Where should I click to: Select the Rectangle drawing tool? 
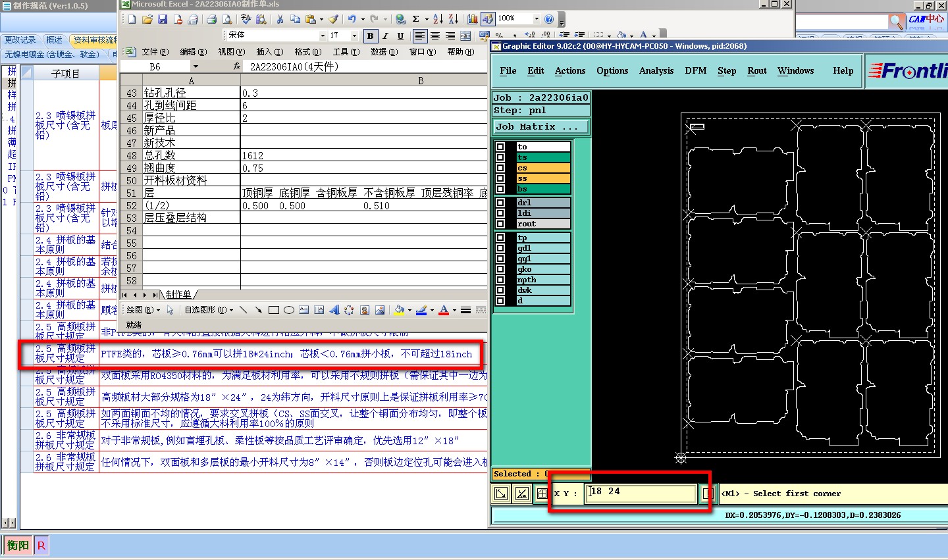click(x=274, y=310)
